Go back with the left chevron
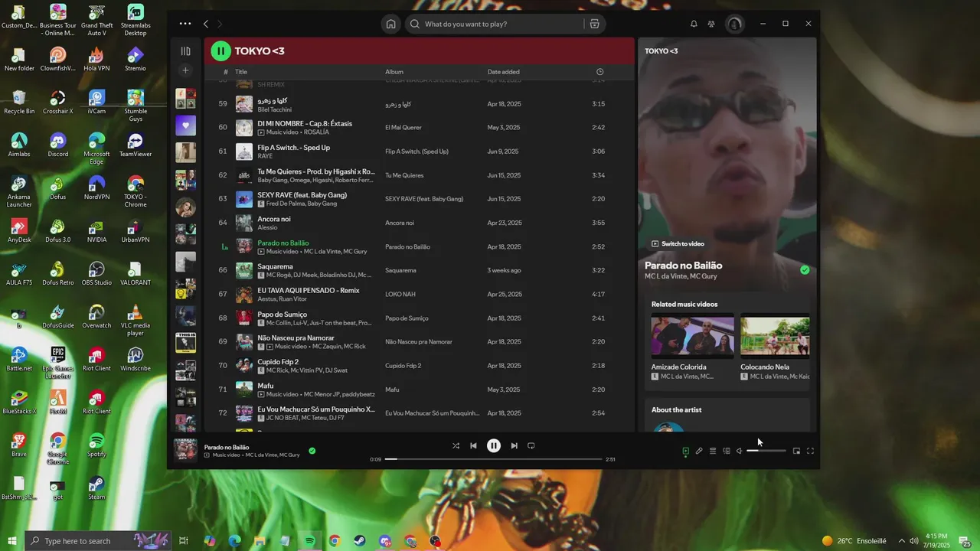This screenshot has height=551, width=980. 206,24
